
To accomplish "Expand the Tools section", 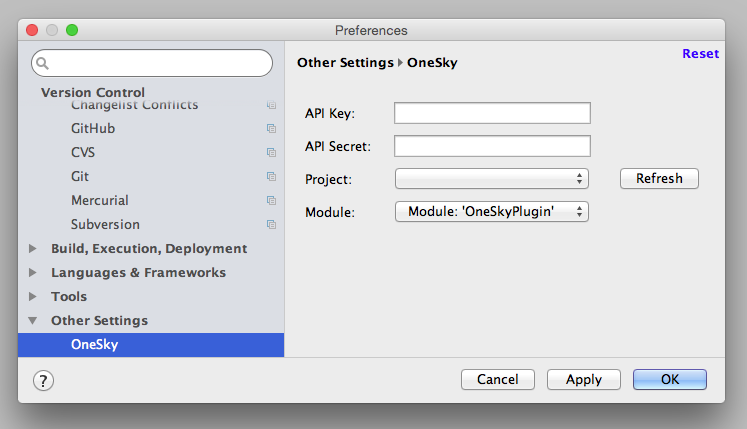I will 32,296.
